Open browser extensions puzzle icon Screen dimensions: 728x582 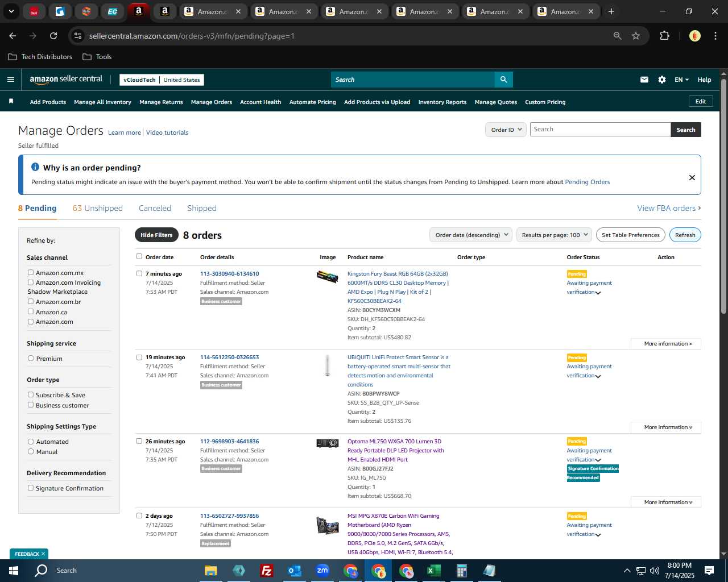pos(664,36)
